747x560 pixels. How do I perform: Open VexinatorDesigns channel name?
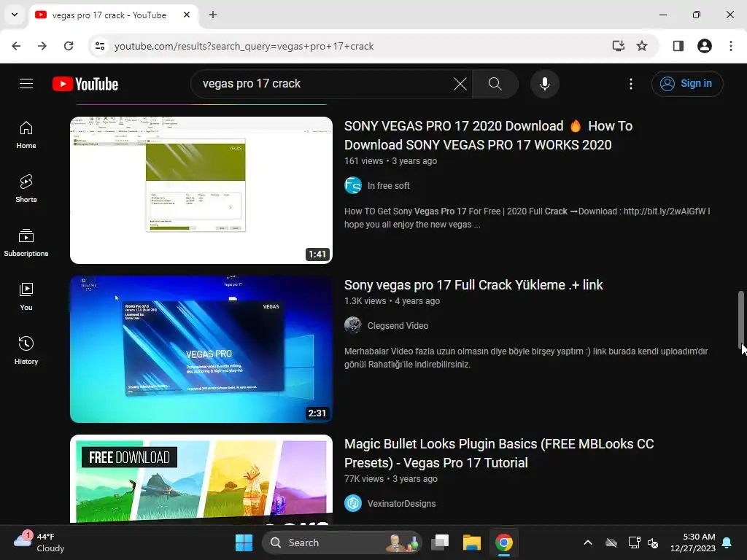[x=401, y=503]
